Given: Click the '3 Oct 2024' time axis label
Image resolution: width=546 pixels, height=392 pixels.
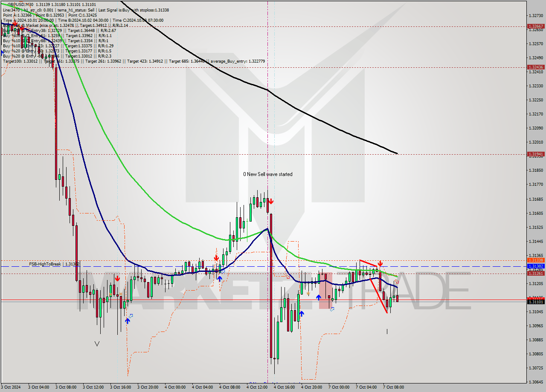Looking at the screenshot, I should pyautogui.click(x=11, y=387).
